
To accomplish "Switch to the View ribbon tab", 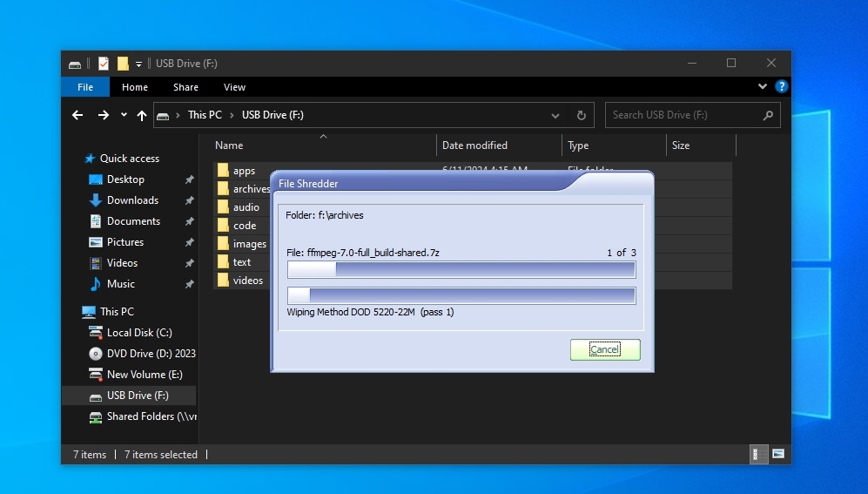I will (x=234, y=87).
